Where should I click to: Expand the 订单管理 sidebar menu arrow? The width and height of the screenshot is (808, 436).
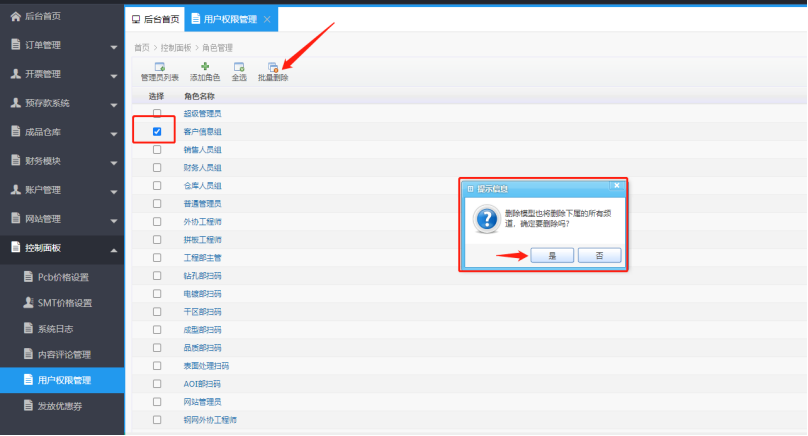tap(113, 46)
